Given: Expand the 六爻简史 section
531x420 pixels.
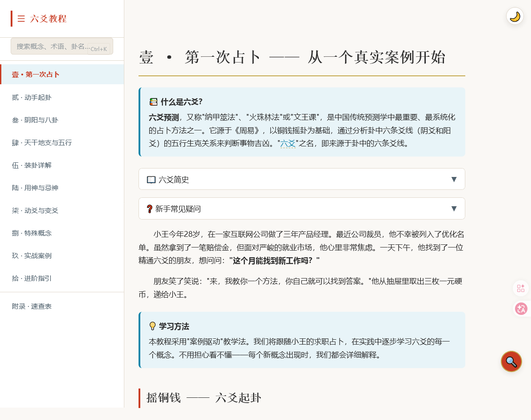Looking at the screenshot, I should point(302,179).
